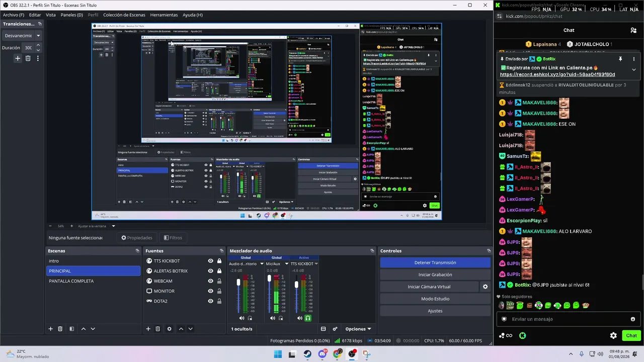This screenshot has width=644, height=362.
Task: Expand the mixer Opciones dropdown
Action: click(x=358, y=329)
